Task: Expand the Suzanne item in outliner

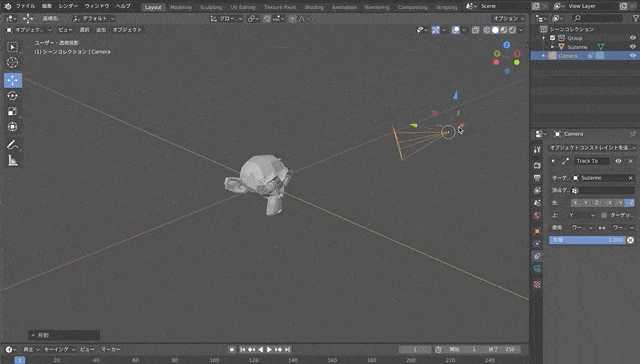Action: point(553,47)
